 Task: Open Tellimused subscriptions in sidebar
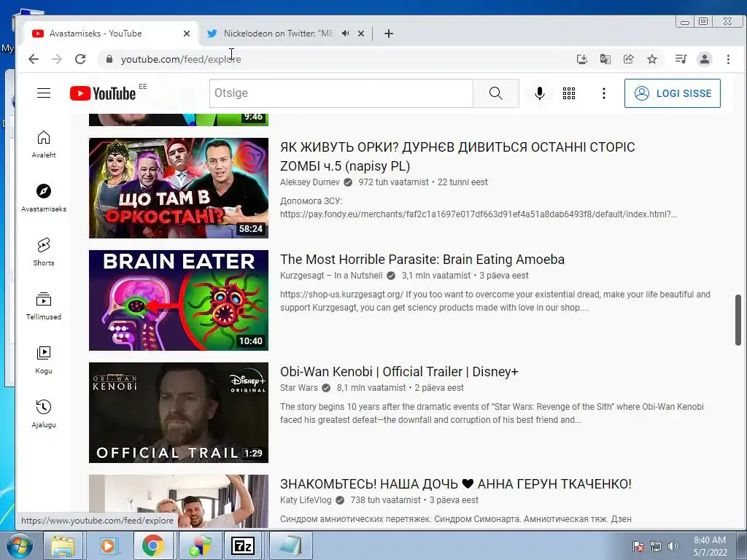pyautogui.click(x=44, y=306)
